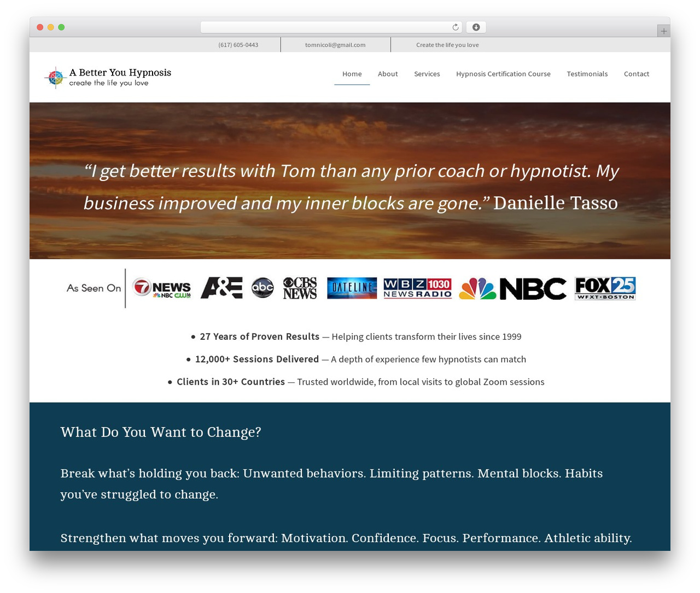The image size is (700, 593).
Task: Click 'Strengthen what moves you forward' line
Action: (346, 538)
